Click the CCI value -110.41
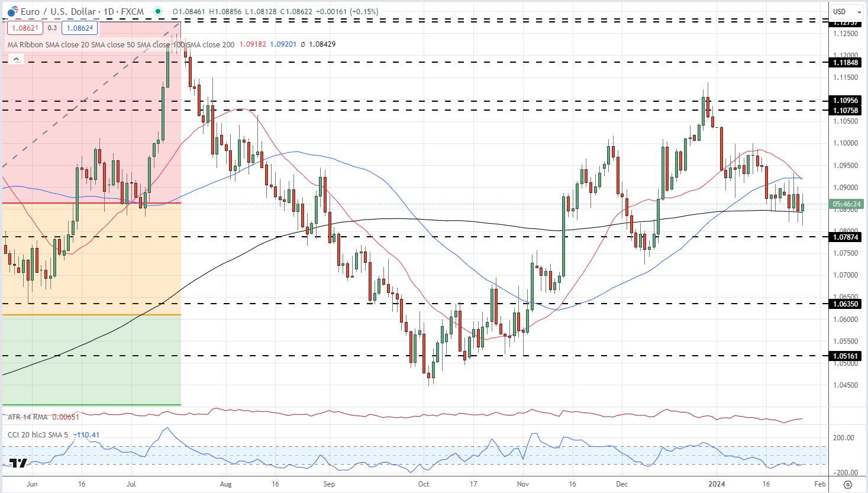The image size is (868, 493). 87,435
